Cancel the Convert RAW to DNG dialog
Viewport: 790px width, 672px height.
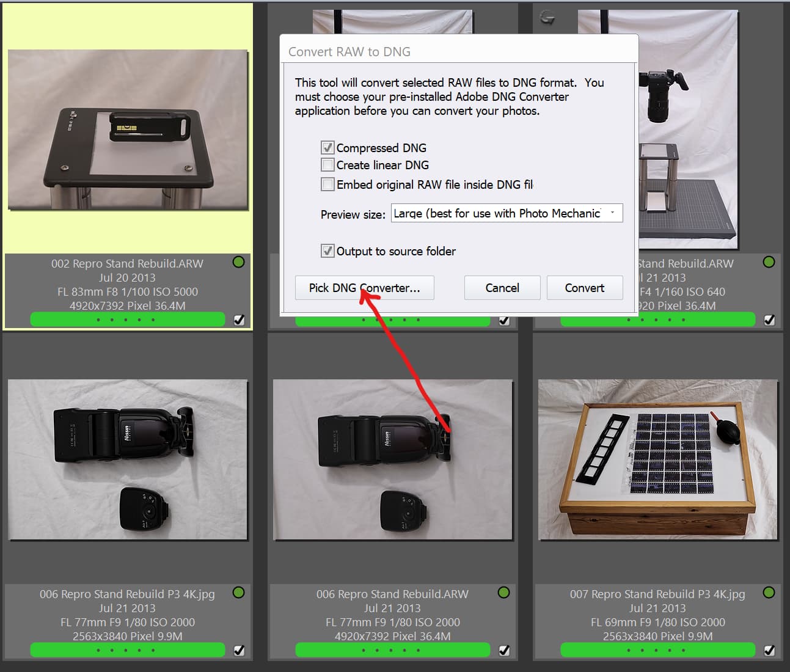(x=502, y=288)
